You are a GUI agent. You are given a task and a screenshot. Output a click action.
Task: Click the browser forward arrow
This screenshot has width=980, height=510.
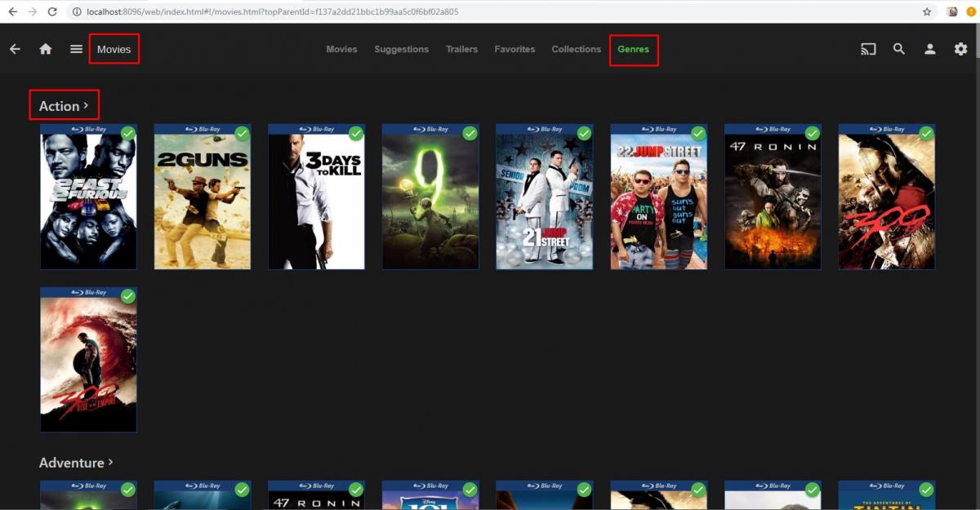click(x=33, y=12)
